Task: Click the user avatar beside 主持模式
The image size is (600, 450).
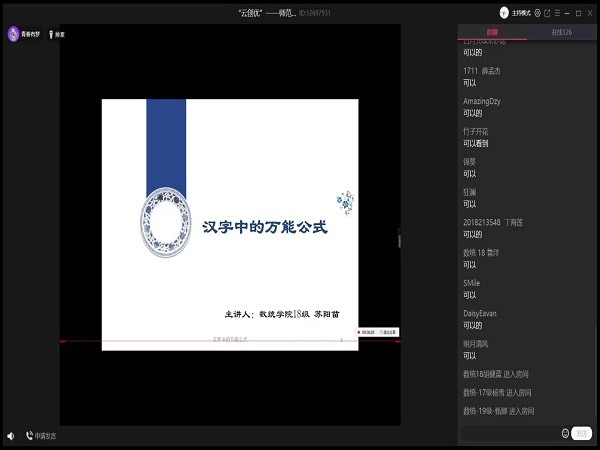Action: click(x=505, y=12)
